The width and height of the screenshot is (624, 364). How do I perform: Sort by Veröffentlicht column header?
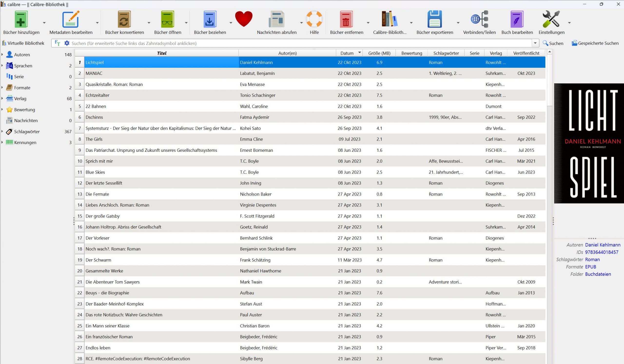[x=526, y=53]
